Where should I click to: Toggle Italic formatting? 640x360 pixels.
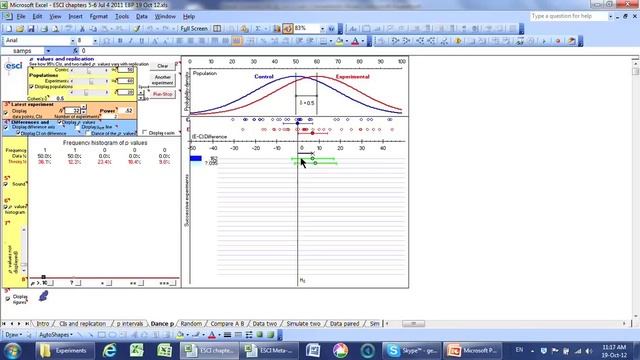point(131,41)
